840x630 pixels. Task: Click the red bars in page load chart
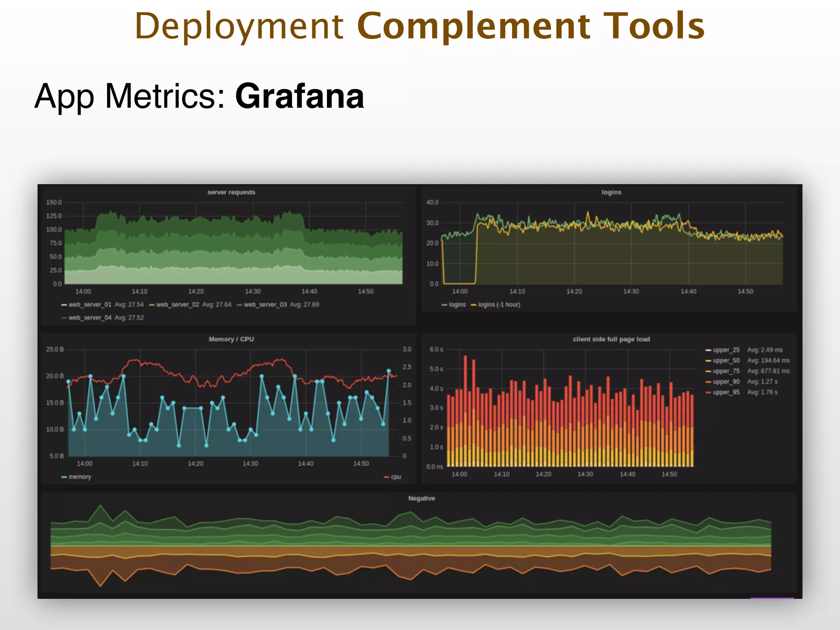click(x=570, y=406)
